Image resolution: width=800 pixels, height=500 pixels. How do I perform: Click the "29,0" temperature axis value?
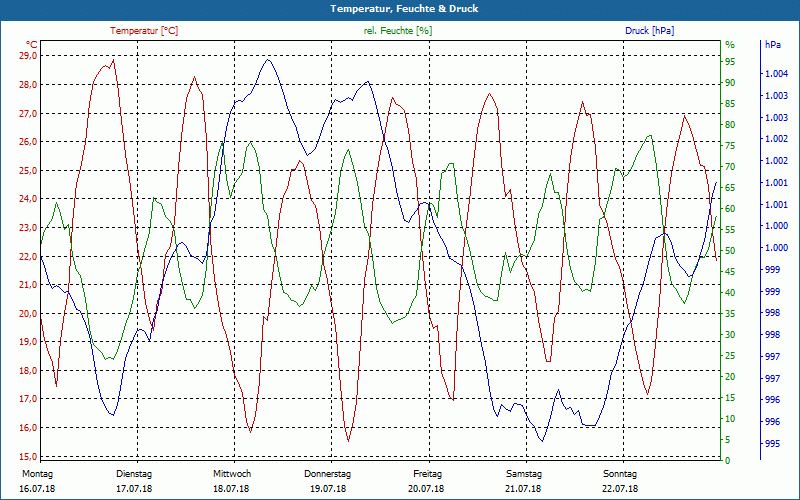click(28, 56)
